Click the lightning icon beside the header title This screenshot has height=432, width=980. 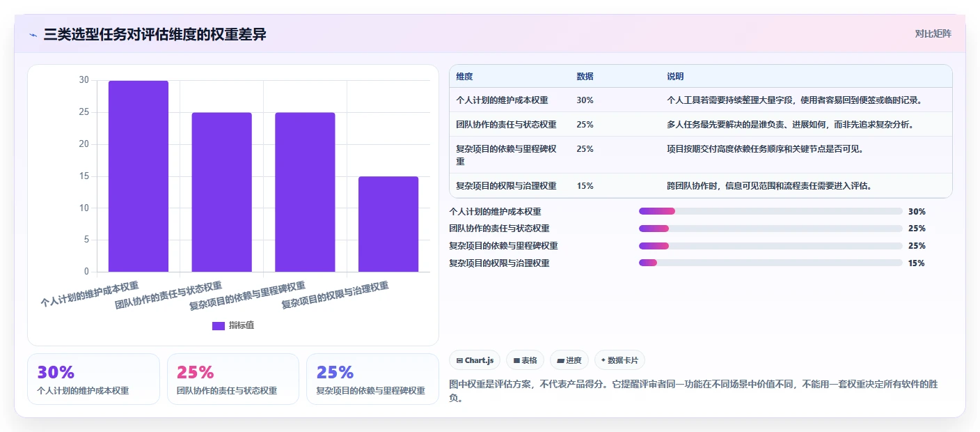click(33, 35)
